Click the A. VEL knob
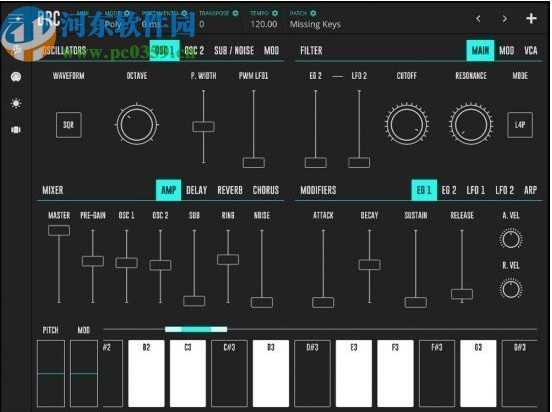Viewport: 552px width, 412px height. point(511,239)
